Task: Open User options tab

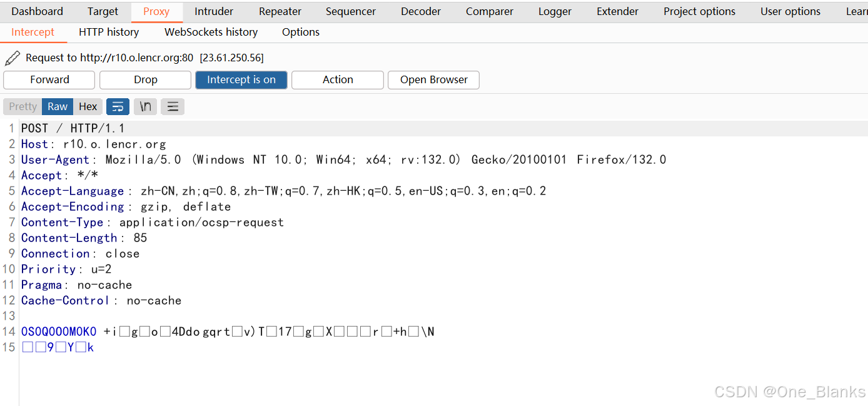Action: 790,11
